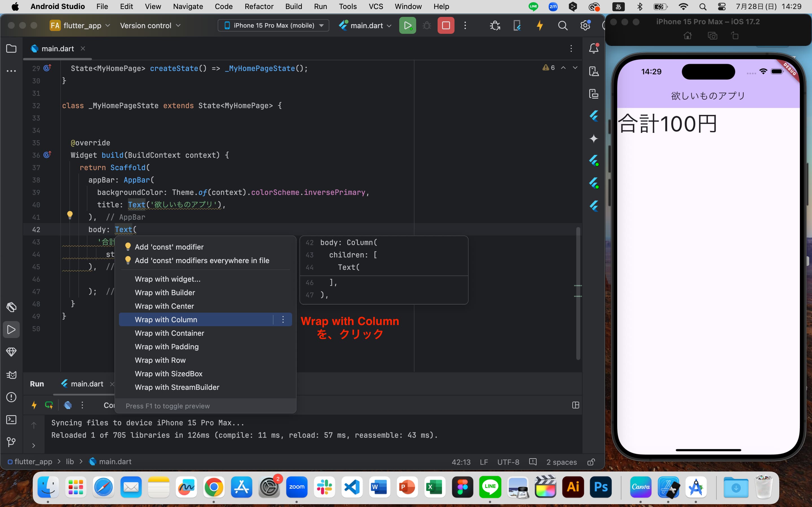Click the Flutter Hot Reload icon

point(539,25)
